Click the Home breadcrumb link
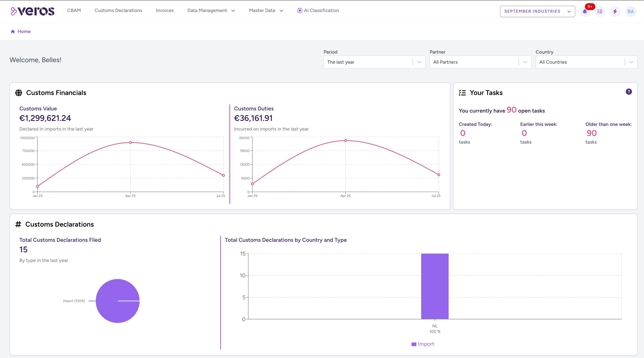 click(x=24, y=31)
